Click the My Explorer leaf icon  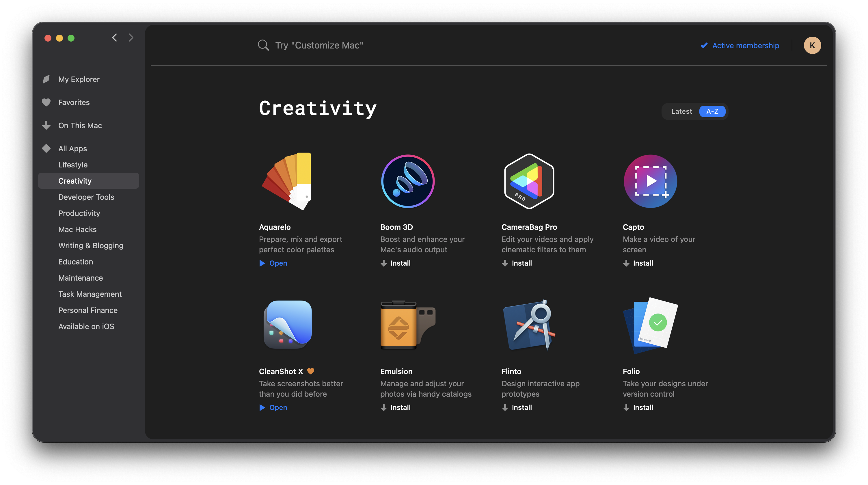(x=46, y=79)
